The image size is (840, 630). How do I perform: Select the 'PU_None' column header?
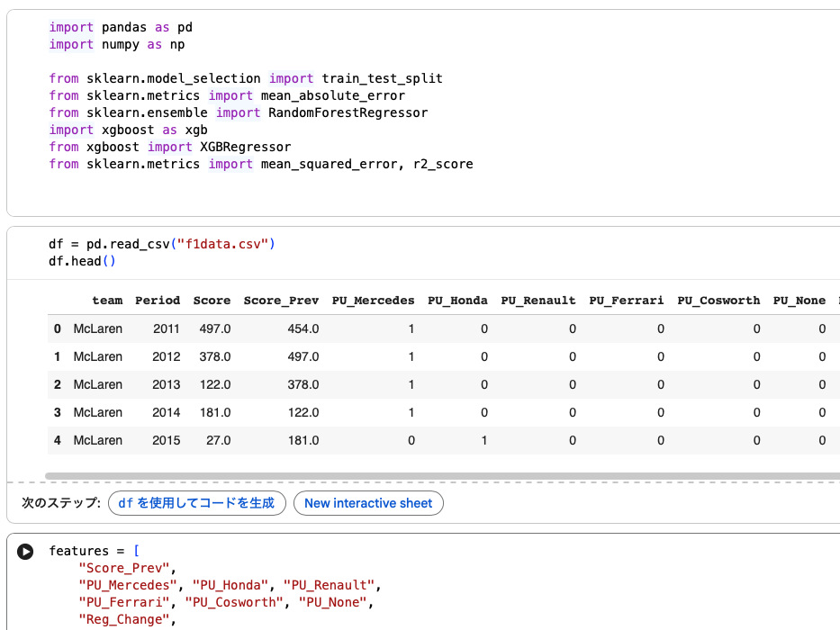pos(799,301)
